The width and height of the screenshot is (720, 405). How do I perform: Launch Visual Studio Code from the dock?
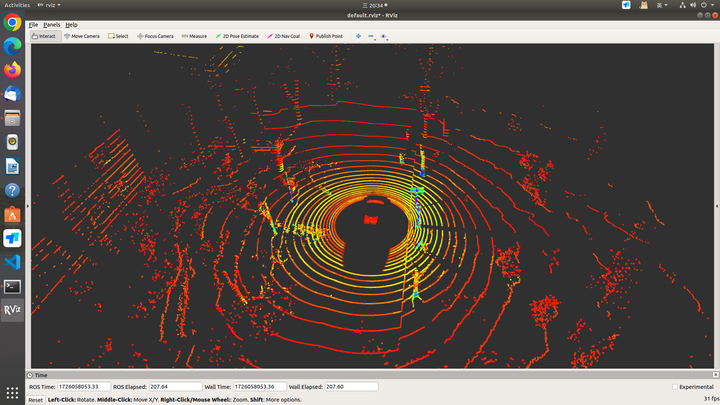coord(13,262)
